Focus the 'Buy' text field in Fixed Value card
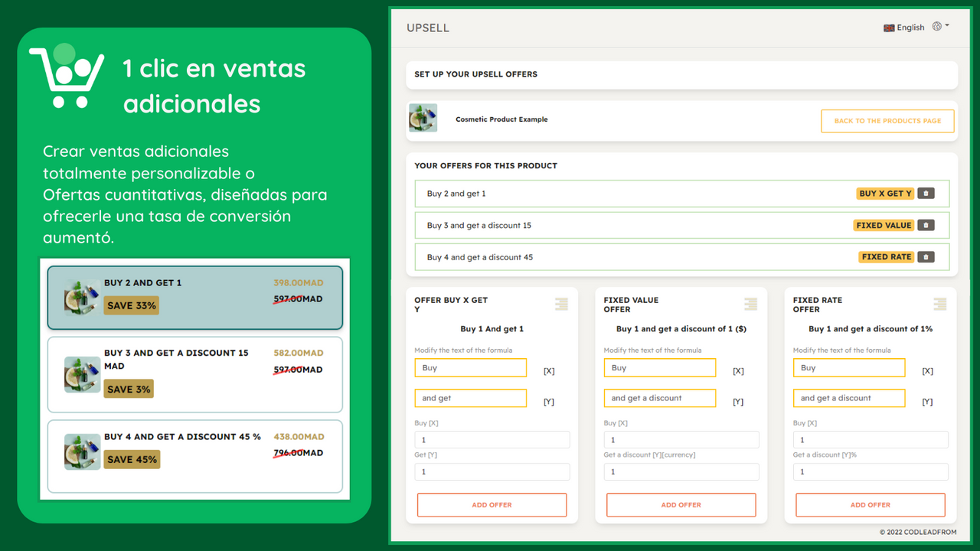The width and height of the screenshot is (980, 551). point(660,368)
